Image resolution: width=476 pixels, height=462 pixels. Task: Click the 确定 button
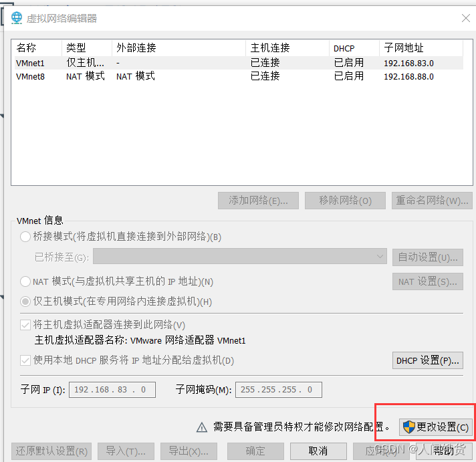tap(255, 451)
